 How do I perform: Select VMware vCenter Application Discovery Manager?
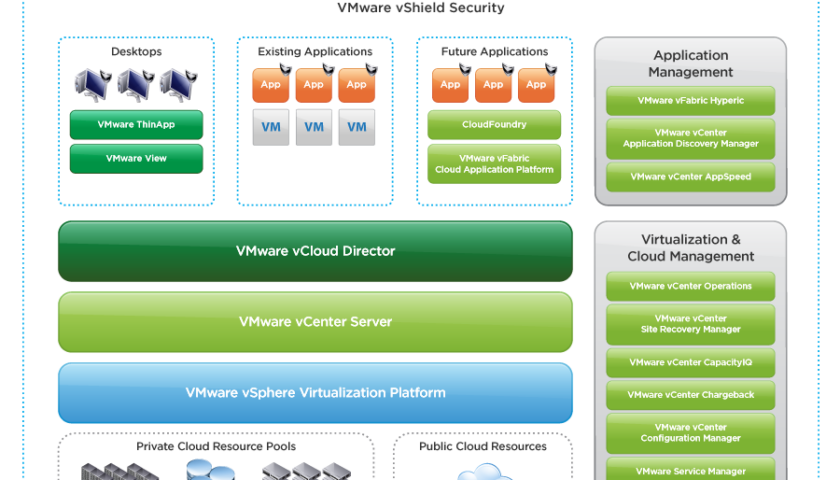click(691, 139)
